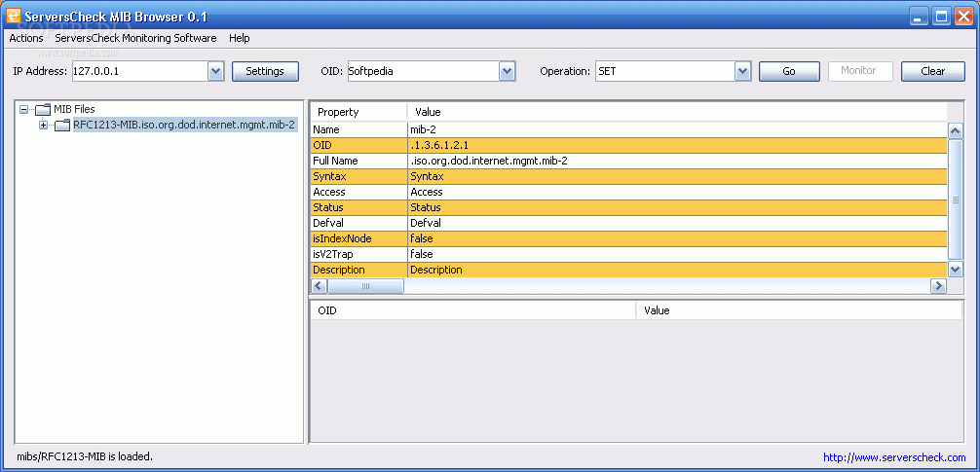This screenshot has height=472, width=980.
Task: Open the Operation dropdown arrow
Action: pos(742,71)
